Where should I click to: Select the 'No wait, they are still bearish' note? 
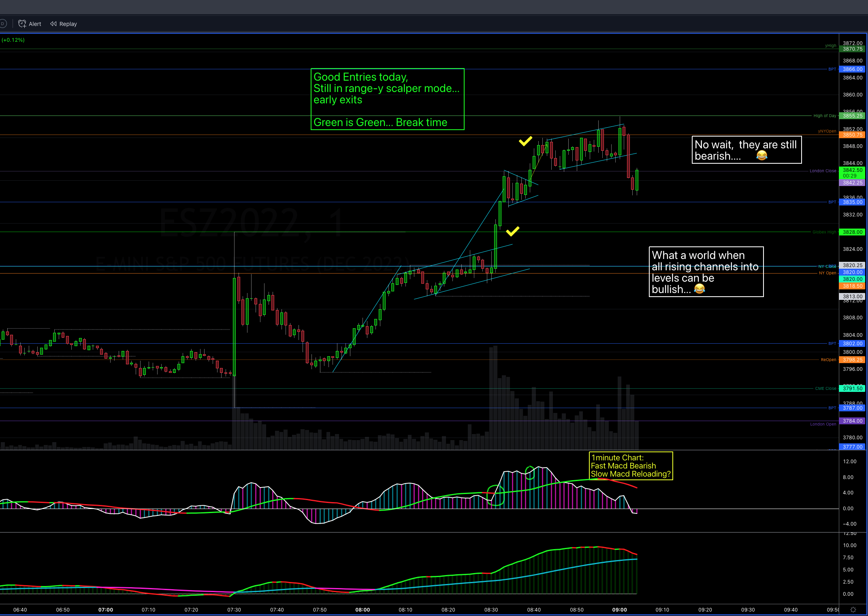tap(746, 150)
